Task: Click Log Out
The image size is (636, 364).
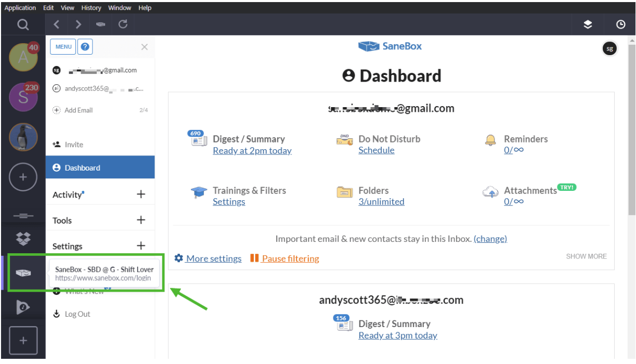Action: point(72,314)
